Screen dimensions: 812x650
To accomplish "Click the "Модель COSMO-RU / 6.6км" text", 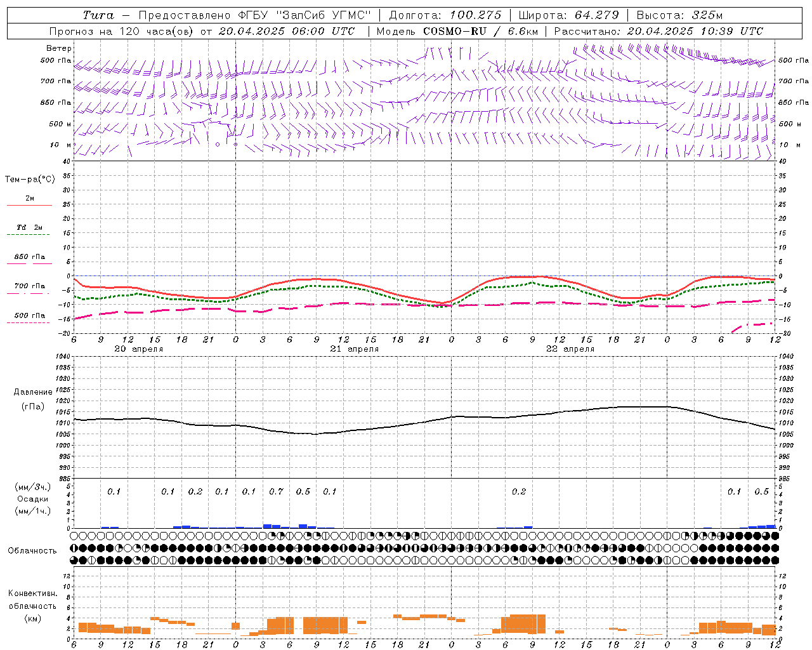I will pyautogui.click(x=457, y=31).
